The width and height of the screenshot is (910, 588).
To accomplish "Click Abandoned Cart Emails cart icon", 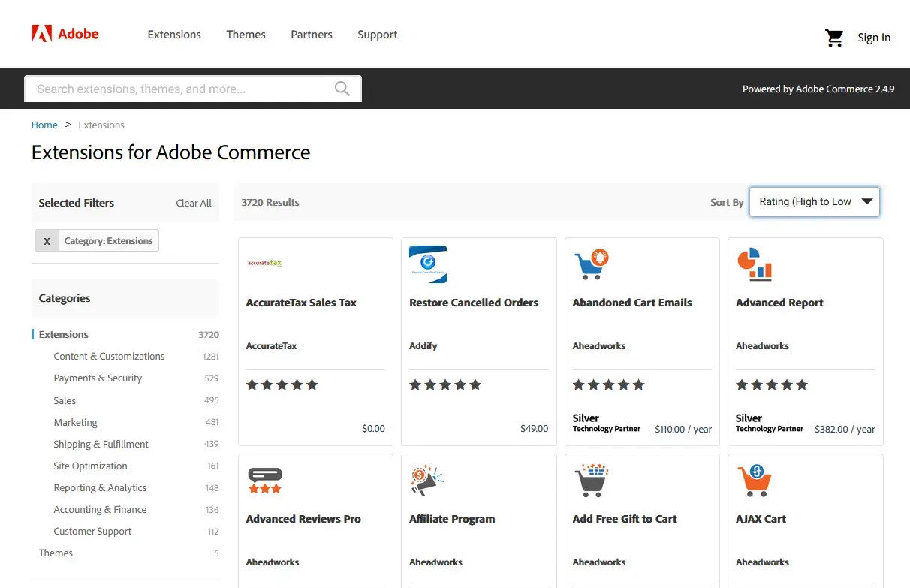I will pos(591,264).
